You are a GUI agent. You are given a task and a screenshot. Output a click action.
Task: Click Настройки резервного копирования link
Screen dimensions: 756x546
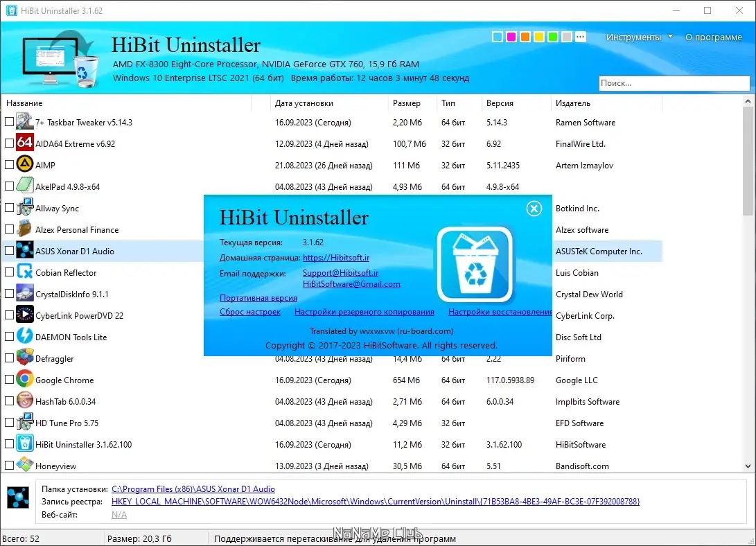click(x=364, y=312)
